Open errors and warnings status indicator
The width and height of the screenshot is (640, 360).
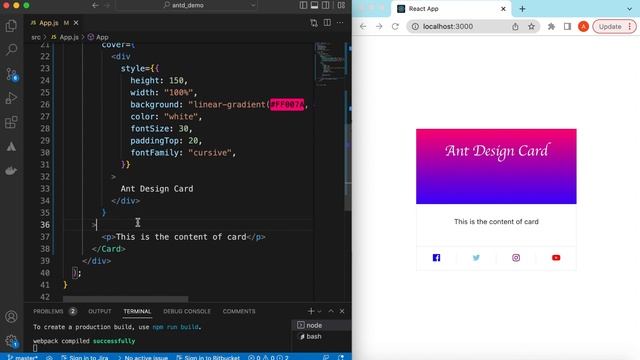(x=268, y=357)
